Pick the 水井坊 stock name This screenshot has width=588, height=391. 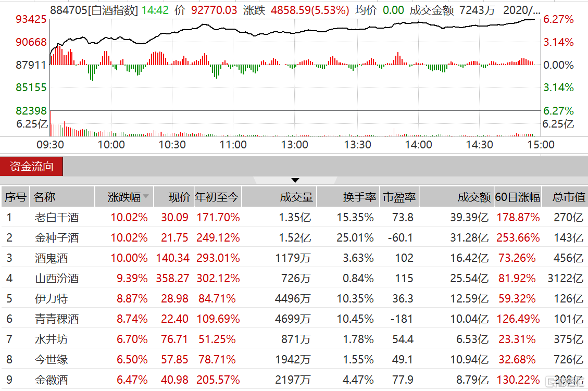tap(52, 339)
